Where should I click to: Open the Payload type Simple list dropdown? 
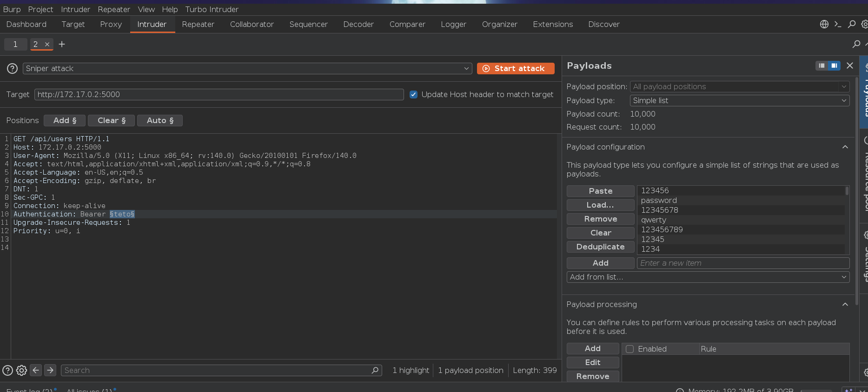[x=740, y=100]
